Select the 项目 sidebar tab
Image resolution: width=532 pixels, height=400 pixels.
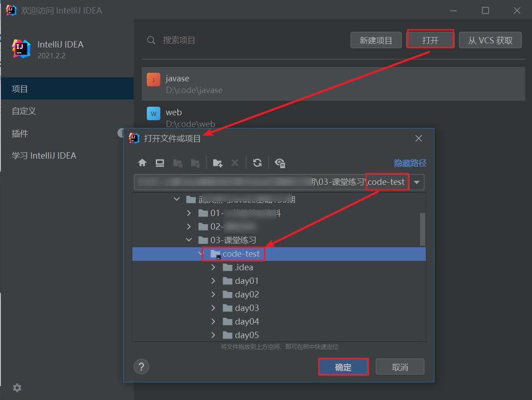(67, 89)
